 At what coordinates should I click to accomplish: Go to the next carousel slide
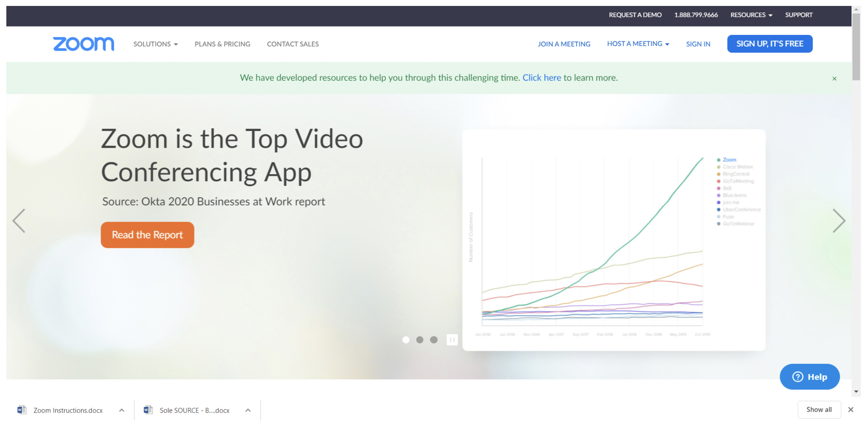839,221
